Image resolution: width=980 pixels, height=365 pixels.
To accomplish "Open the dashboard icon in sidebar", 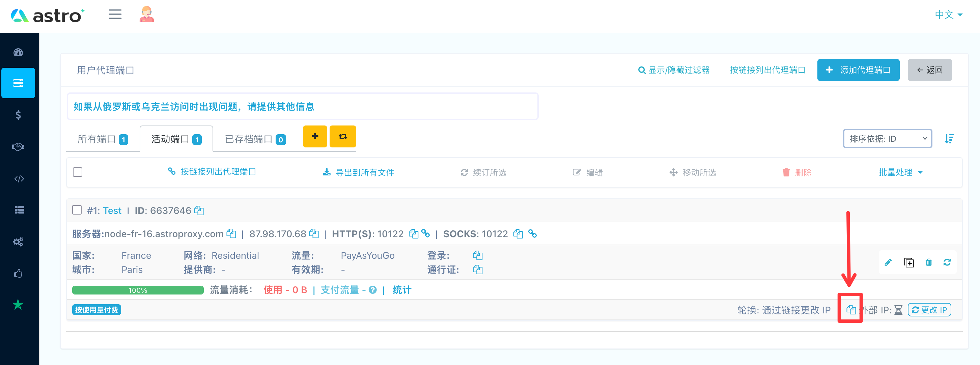I will pos(18,52).
